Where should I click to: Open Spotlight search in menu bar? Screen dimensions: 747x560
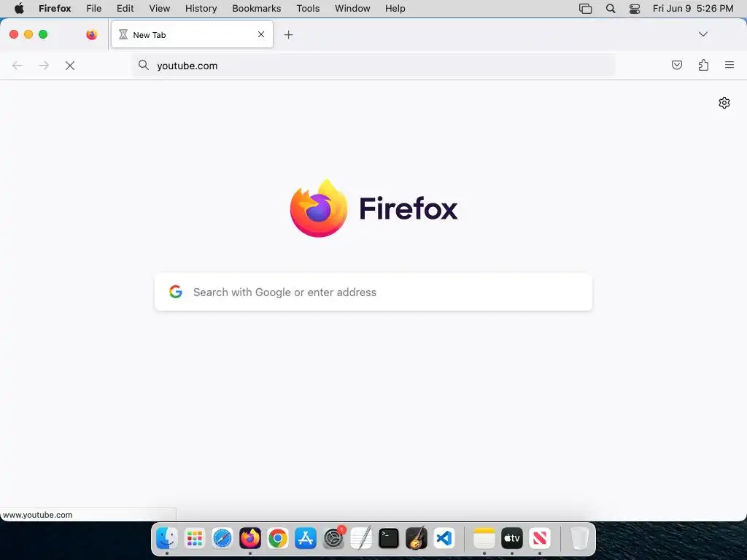(x=611, y=9)
